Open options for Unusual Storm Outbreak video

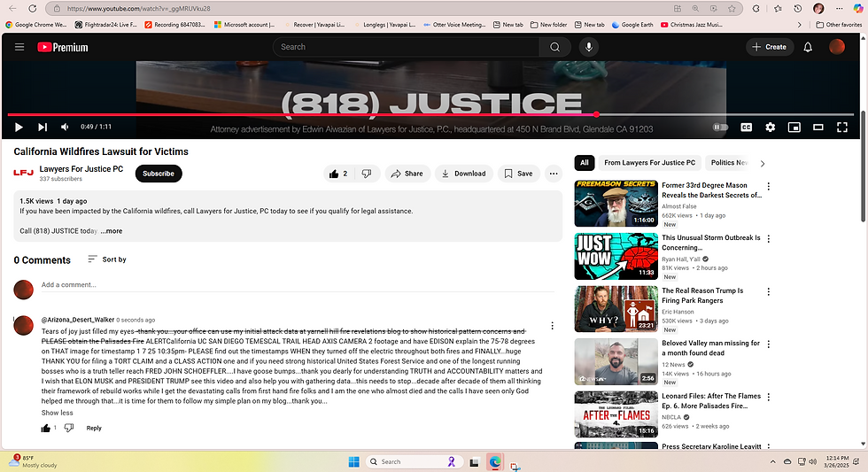click(769, 239)
